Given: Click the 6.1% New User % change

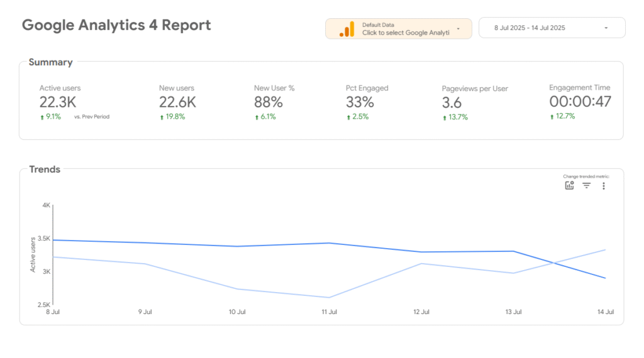Looking at the screenshot, I should tap(266, 117).
